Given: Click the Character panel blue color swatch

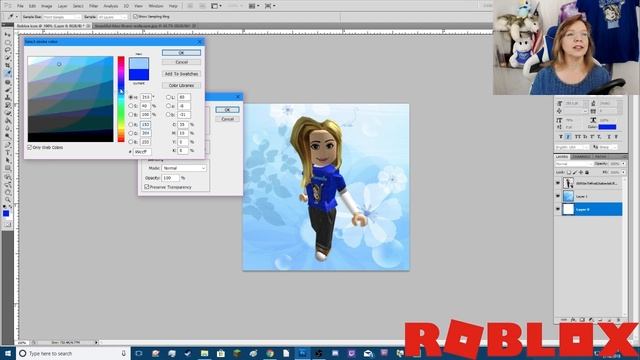Looking at the screenshot, I should [x=607, y=127].
